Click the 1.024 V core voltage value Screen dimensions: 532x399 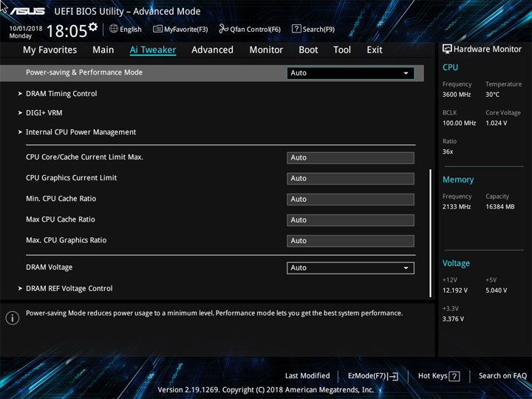496,123
